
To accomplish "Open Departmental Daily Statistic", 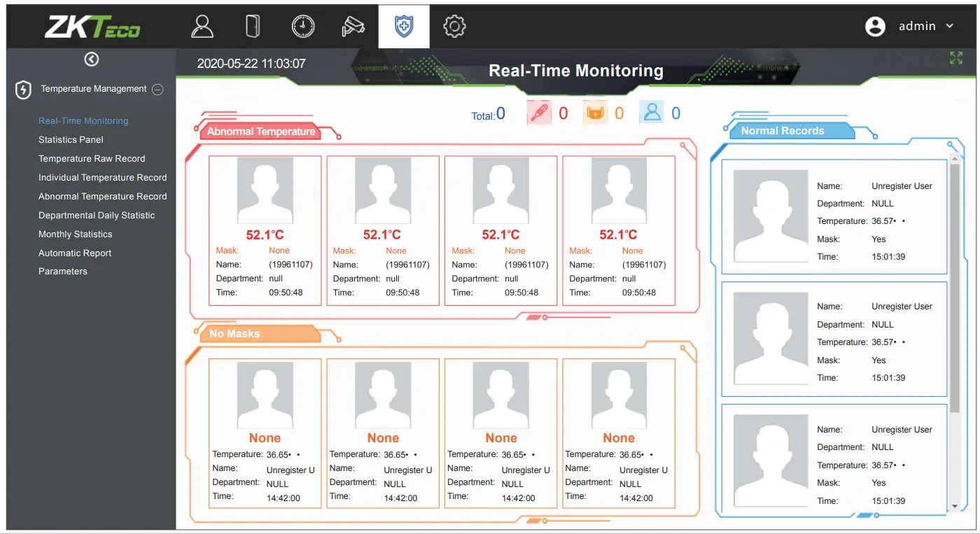I will tap(97, 215).
